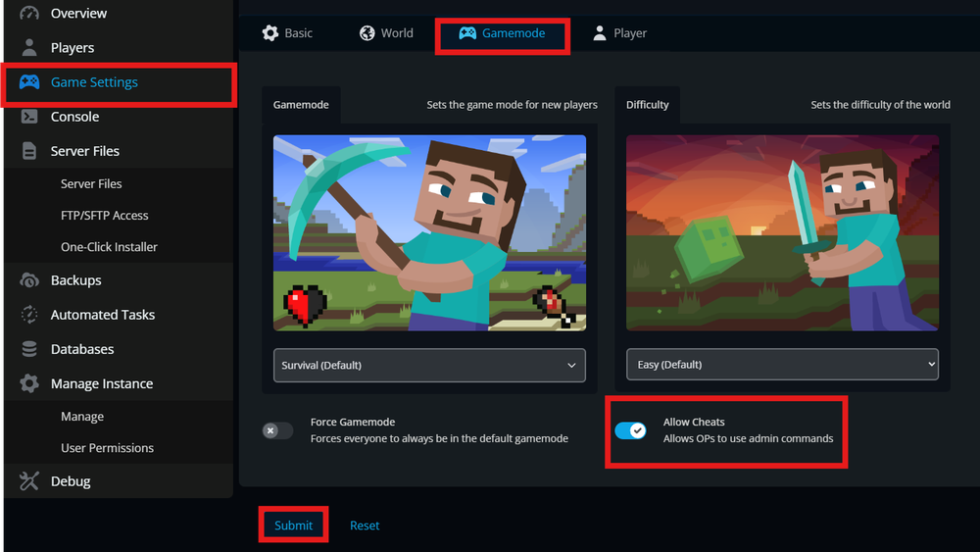Click the Server Files document icon
The width and height of the screenshot is (980, 552).
(x=29, y=151)
